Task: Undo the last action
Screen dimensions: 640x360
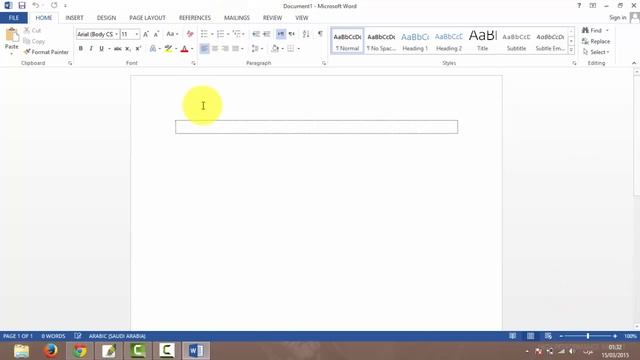Action: click(36, 6)
